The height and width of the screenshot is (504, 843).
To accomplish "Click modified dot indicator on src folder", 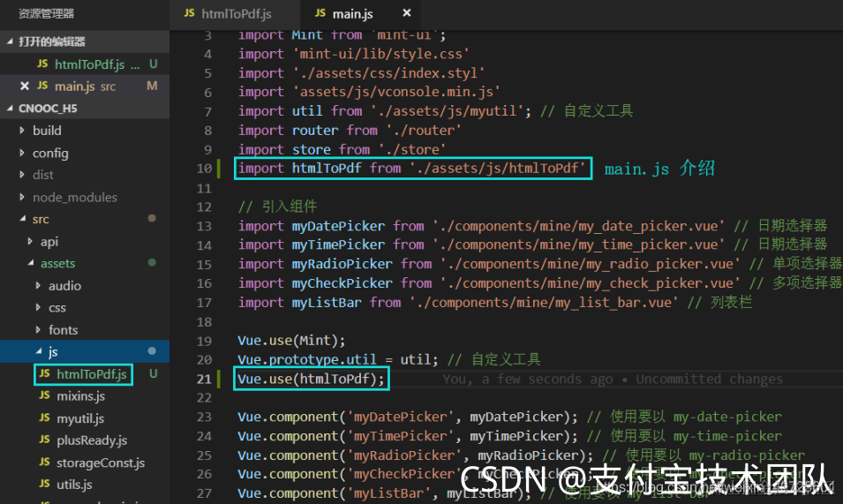I will [x=152, y=218].
